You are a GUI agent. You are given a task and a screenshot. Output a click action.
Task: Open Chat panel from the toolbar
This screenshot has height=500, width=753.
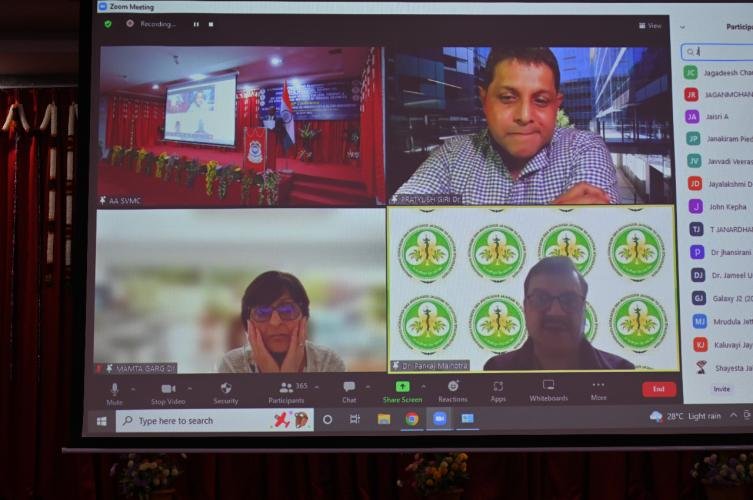pyautogui.click(x=349, y=389)
